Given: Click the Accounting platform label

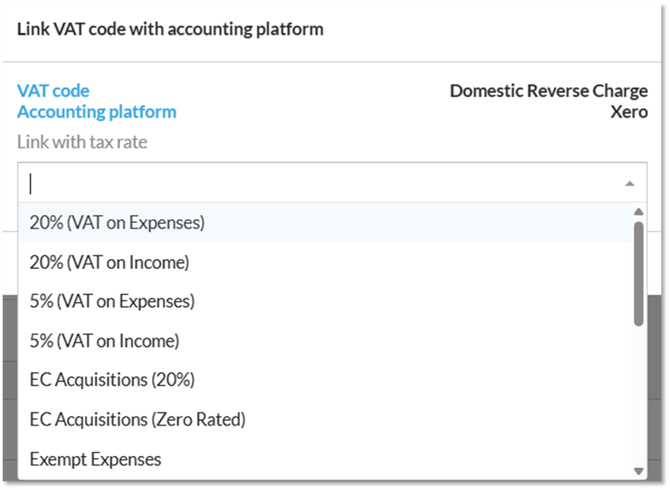Looking at the screenshot, I should coord(96,112).
